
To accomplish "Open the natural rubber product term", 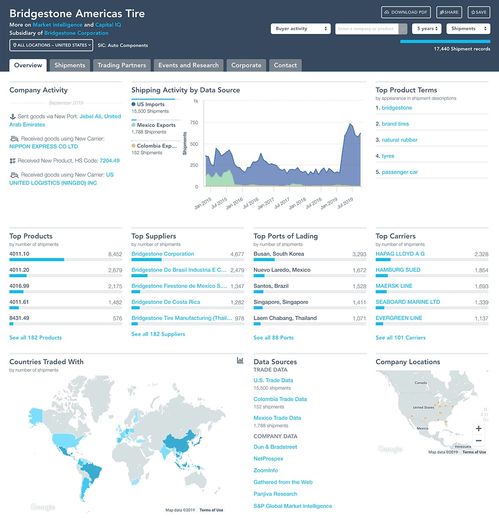I will point(399,140).
